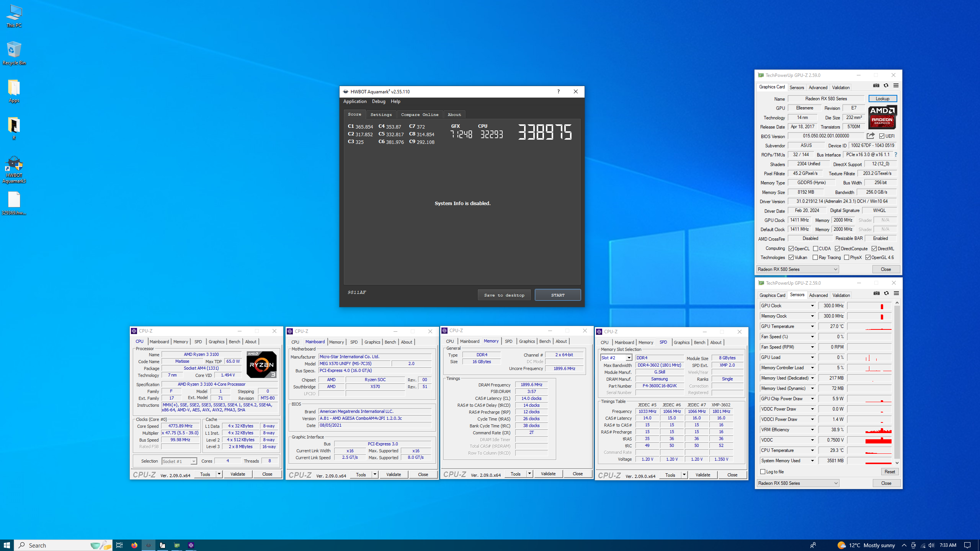Open Task View on taskbar
The height and width of the screenshot is (551, 980).
pos(119,545)
